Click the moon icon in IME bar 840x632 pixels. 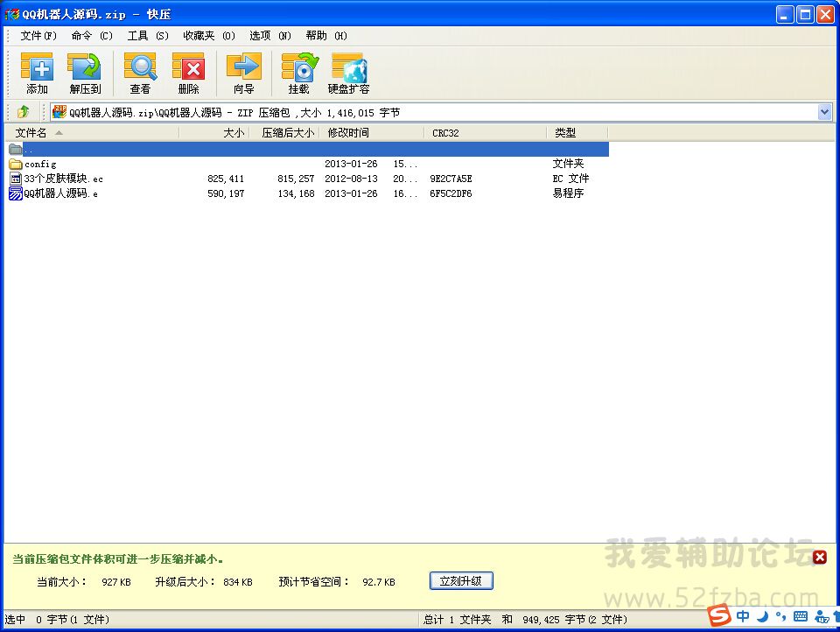pos(762,616)
